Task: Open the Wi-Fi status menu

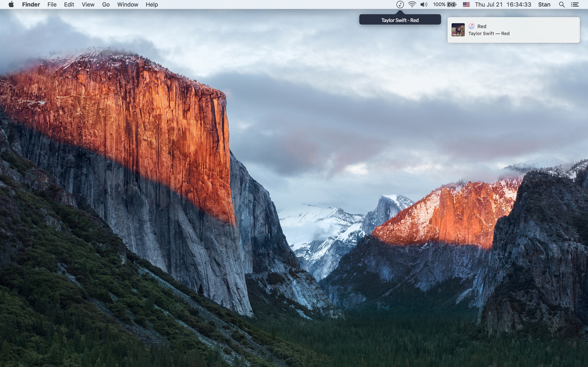Action: coord(412,5)
